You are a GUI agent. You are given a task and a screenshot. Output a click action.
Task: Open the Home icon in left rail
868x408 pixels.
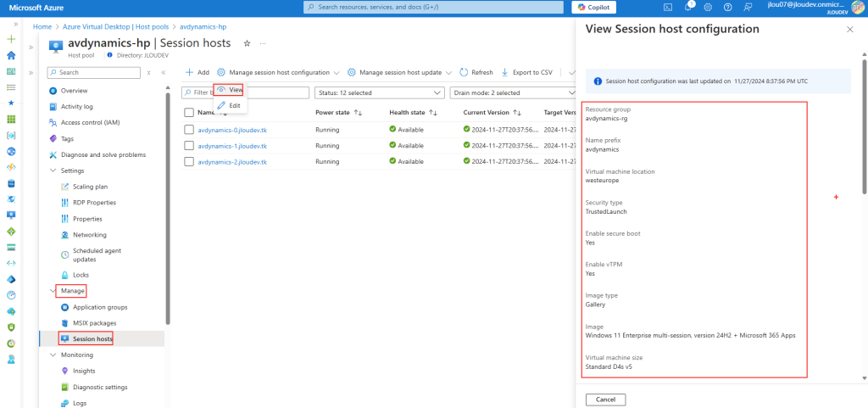coord(10,55)
